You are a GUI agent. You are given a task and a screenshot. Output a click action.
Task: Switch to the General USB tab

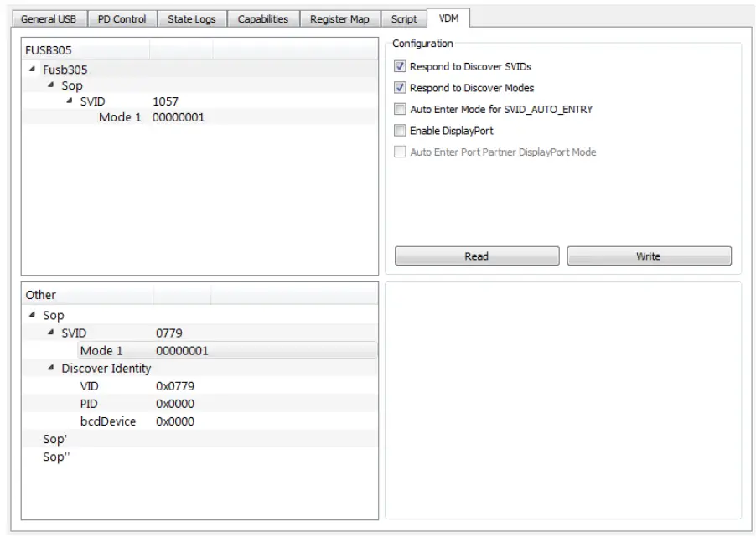coord(49,19)
